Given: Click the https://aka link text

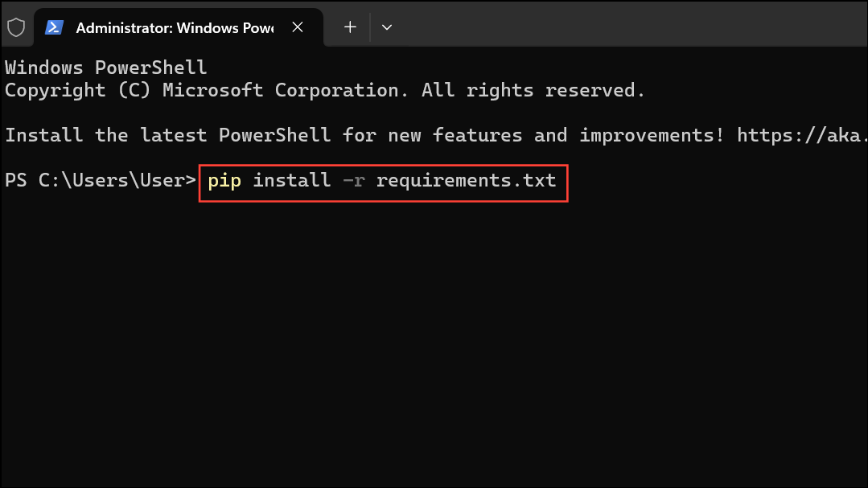Looking at the screenshot, I should [801, 135].
